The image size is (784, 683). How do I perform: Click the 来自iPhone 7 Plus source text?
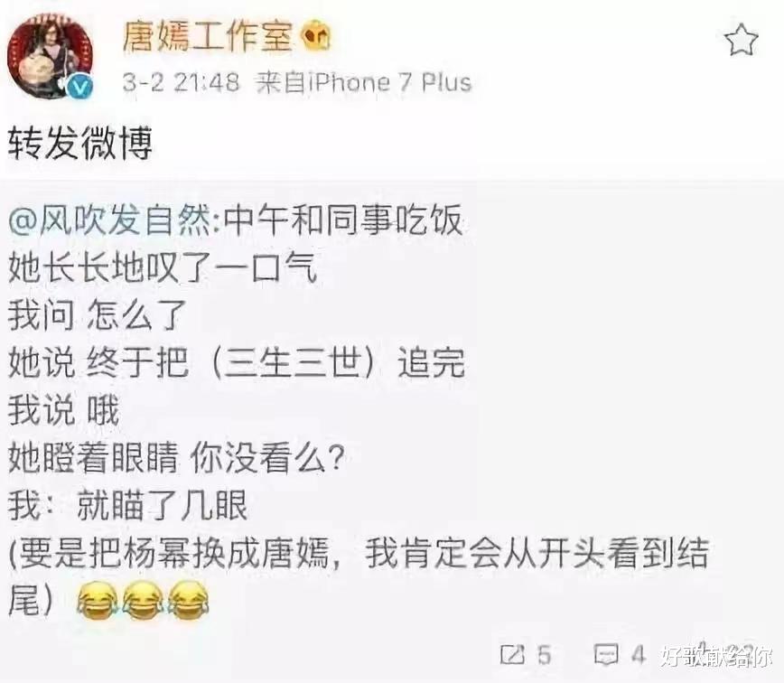point(363,82)
